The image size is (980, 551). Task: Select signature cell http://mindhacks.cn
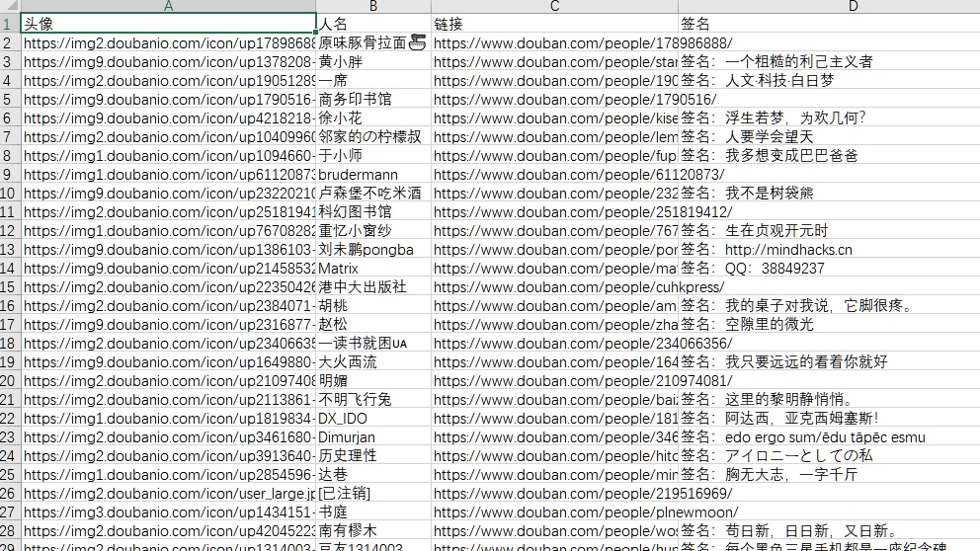pyautogui.click(x=829, y=249)
